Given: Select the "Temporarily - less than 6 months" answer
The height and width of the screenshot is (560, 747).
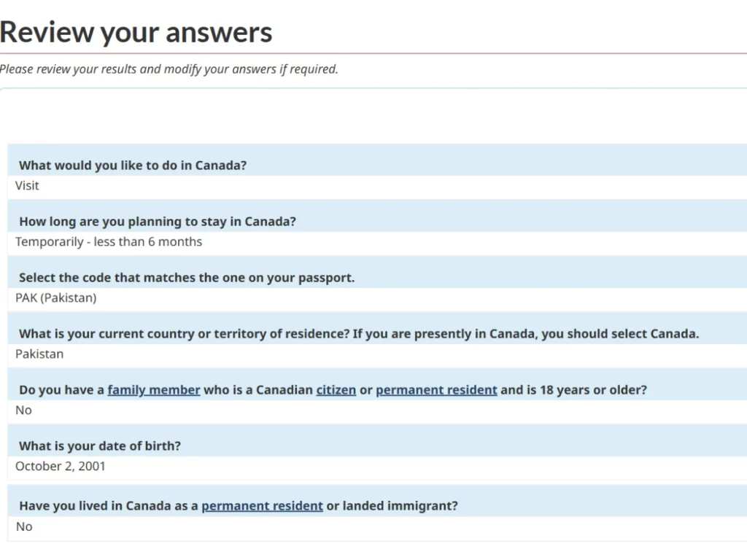Looking at the screenshot, I should [x=108, y=241].
